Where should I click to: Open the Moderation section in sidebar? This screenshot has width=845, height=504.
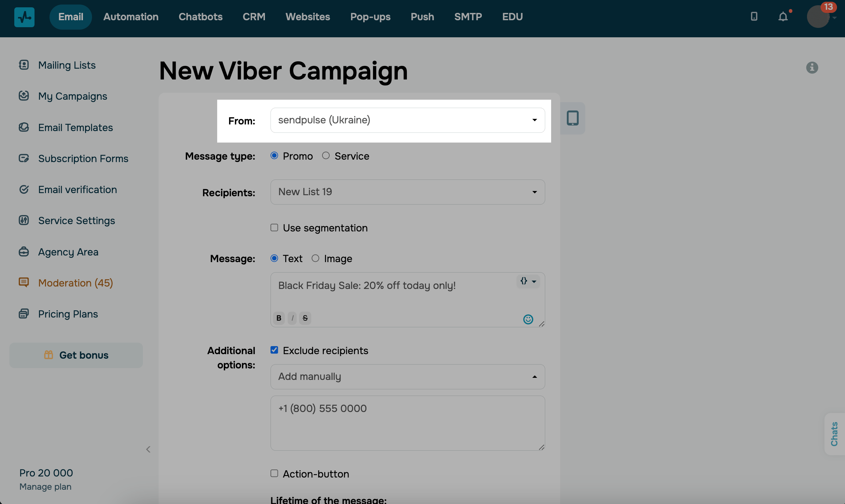coord(75,283)
